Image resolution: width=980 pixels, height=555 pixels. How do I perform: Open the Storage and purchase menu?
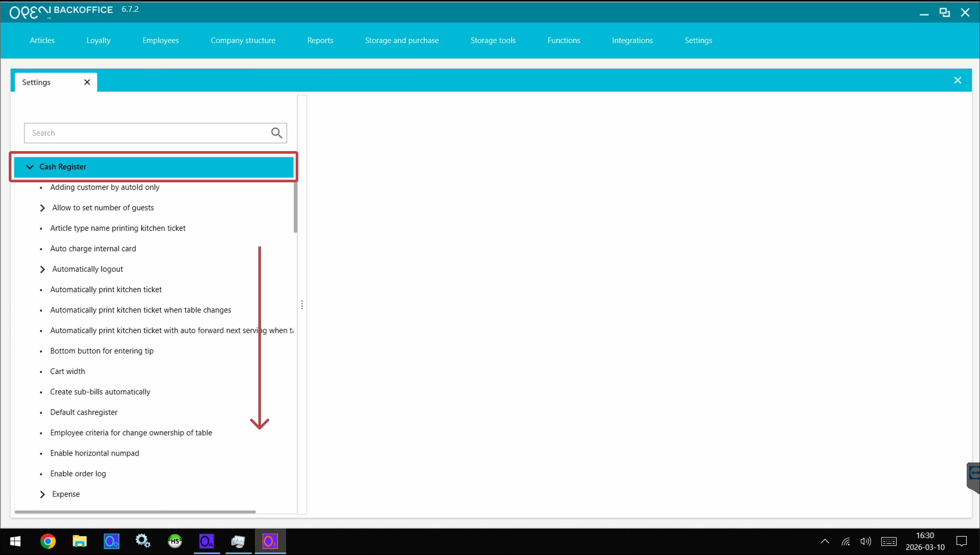[x=401, y=40]
